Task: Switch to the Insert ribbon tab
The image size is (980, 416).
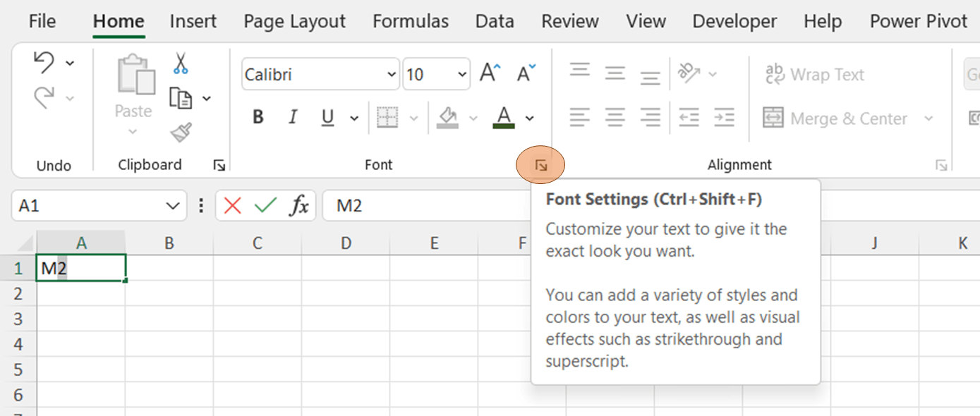Action: (193, 22)
